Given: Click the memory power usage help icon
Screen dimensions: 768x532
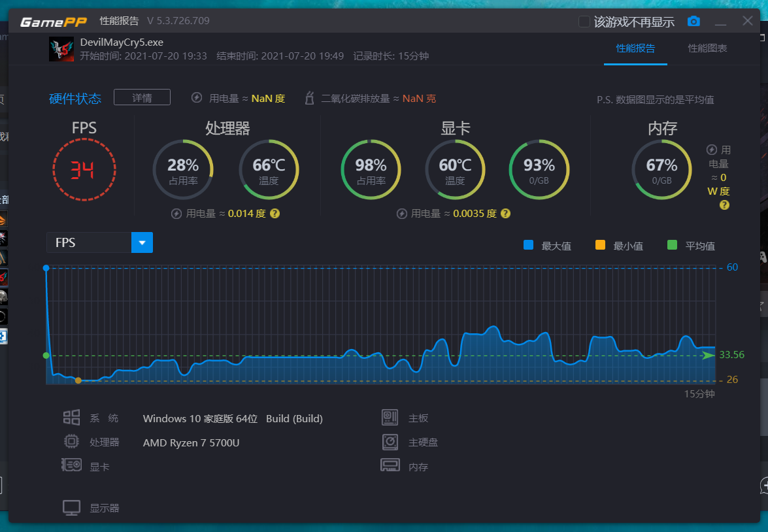Looking at the screenshot, I should pos(724,205).
